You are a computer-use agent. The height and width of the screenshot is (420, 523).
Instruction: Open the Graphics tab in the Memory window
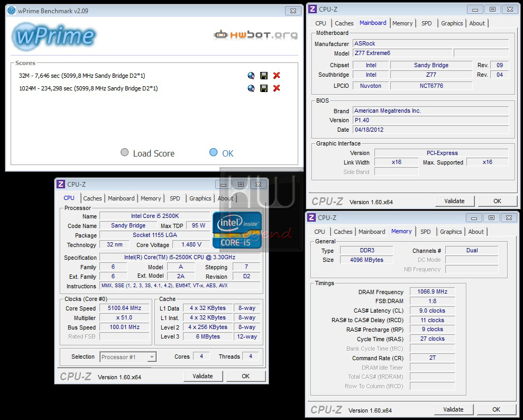(451, 232)
